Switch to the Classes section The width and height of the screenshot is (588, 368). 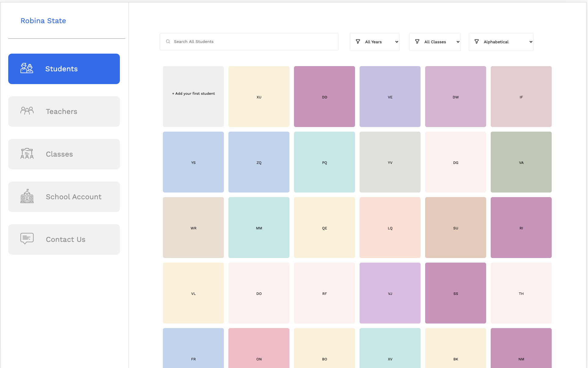click(x=64, y=154)
